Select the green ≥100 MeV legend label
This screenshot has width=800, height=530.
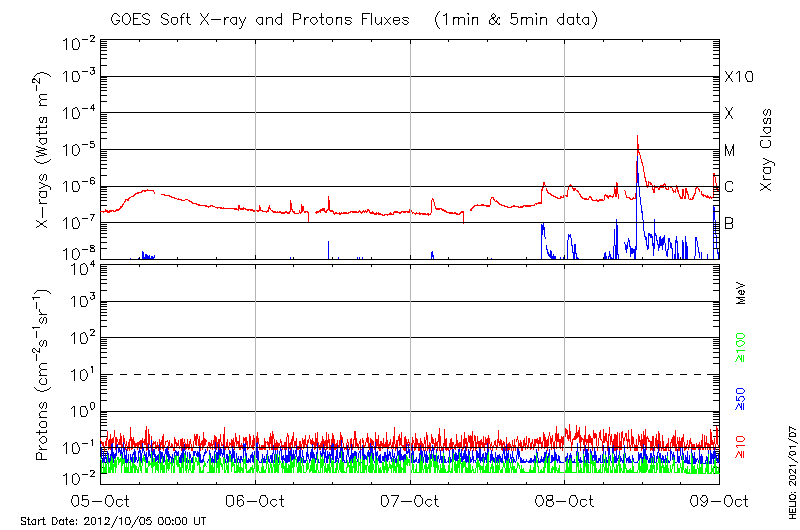pyautogui.click(x=741, y=347)
